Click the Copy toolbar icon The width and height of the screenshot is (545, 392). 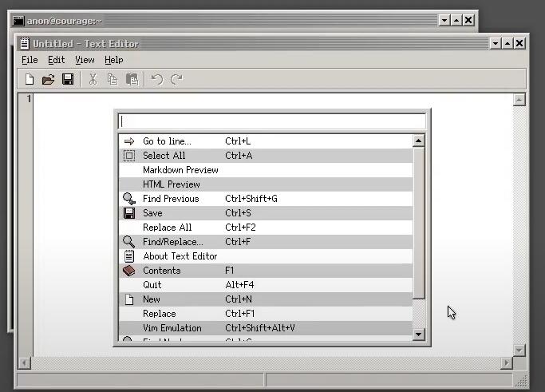coord(113,79)
